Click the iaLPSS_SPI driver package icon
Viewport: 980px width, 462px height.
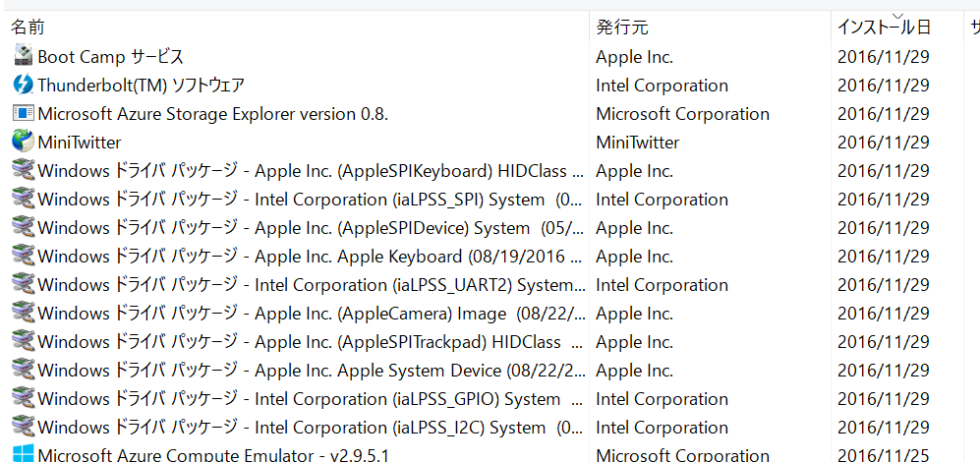click(24, 199)
